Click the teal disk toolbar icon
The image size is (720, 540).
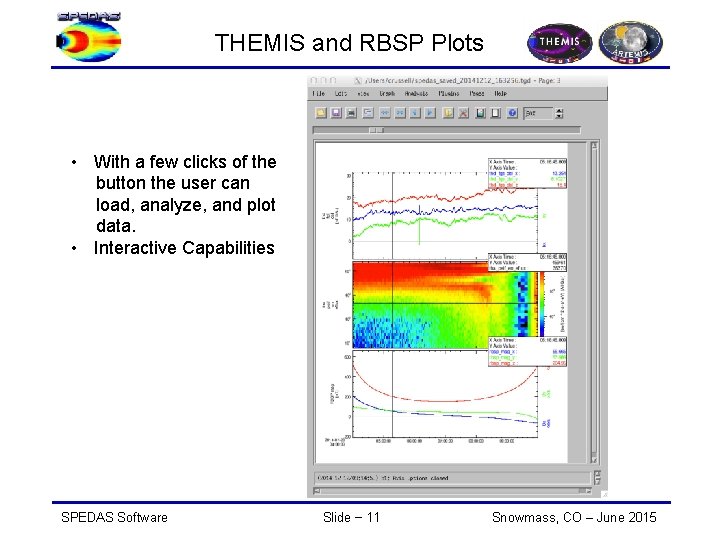tap(480, 112)
